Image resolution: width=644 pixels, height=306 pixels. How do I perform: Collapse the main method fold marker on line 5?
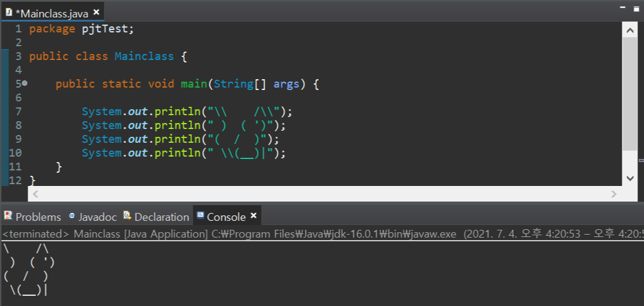[x=25, y=83]
